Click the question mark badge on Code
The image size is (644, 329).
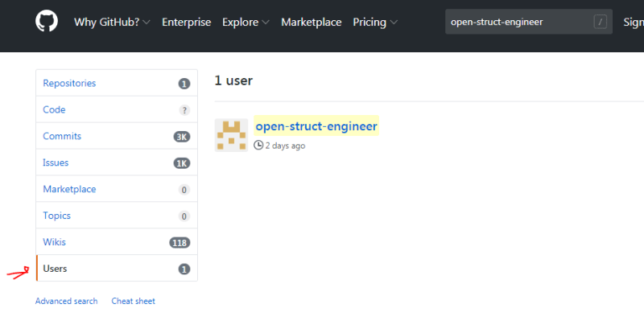[x=184, y=110]
